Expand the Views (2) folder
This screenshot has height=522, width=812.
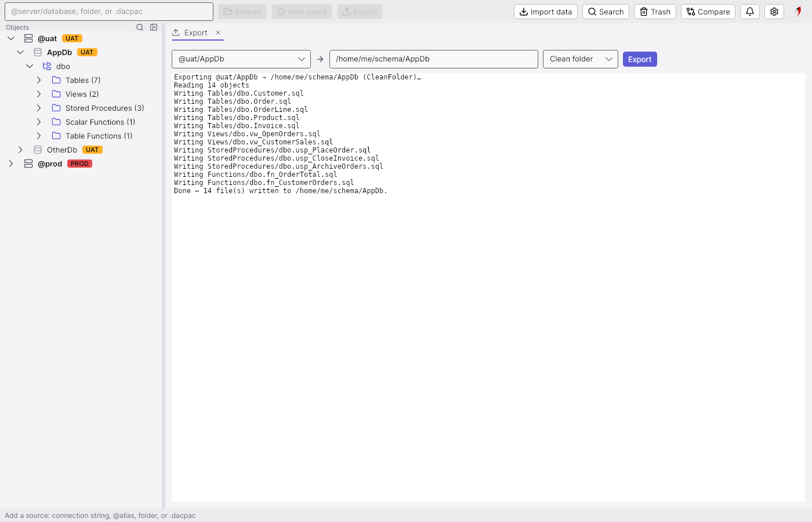point(39,94)
